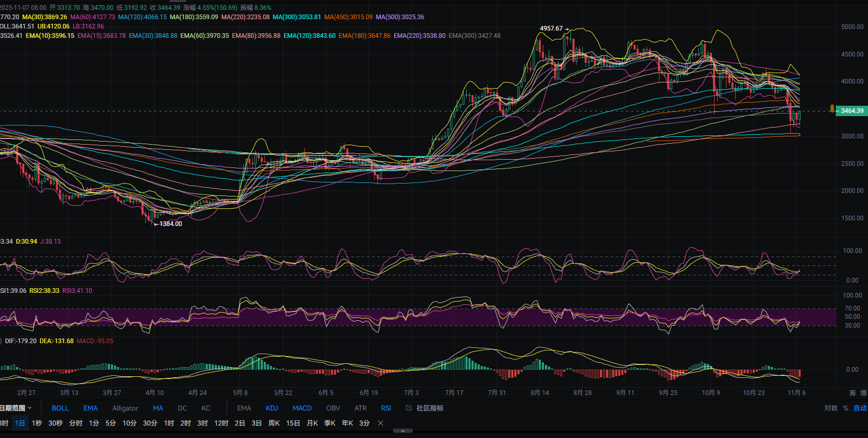Click the 1384.00 low price marker
The height and width of the screenshot is (438, 868).
coord(171,224)
